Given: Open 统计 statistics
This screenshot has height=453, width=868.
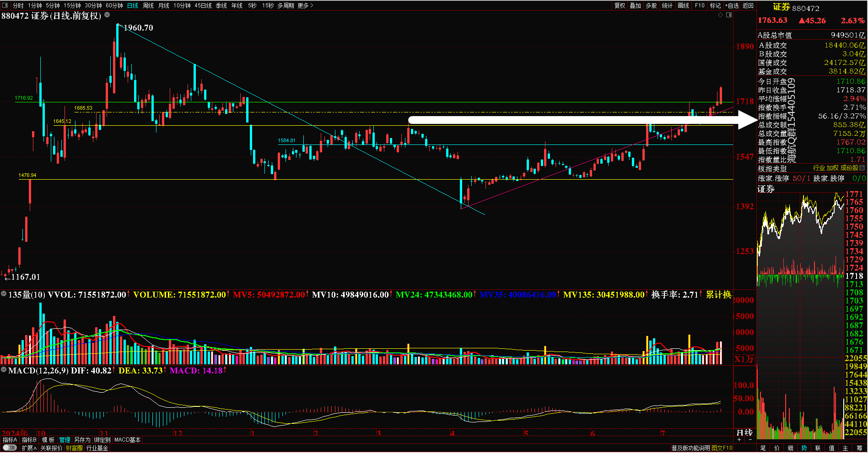Looking at the screenshot, I should pyautogui.click(x=667, y=5).
